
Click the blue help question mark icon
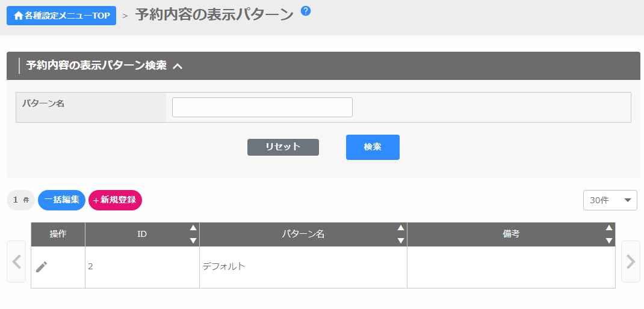306,11
